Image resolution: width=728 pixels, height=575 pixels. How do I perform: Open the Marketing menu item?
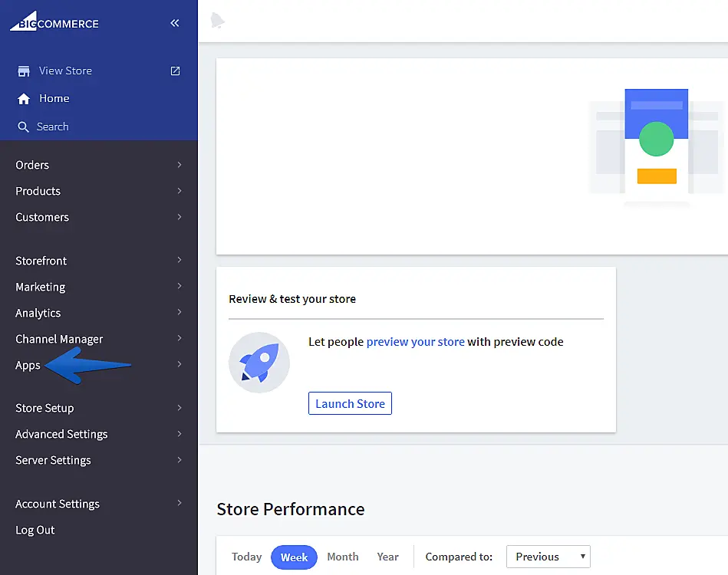pos(41,287)
